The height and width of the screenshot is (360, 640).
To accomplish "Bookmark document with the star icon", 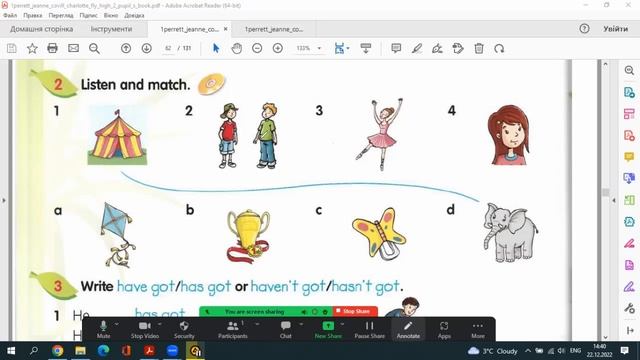I will click(32, 48).
